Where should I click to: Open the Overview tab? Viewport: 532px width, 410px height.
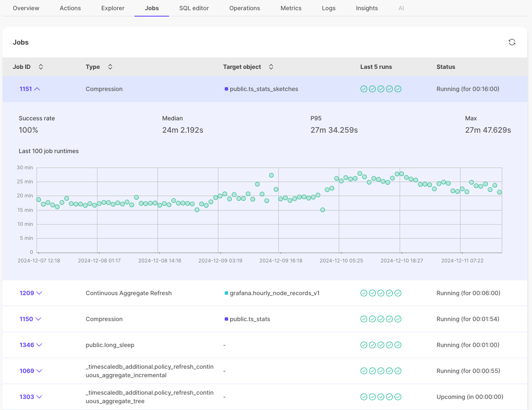click(26, 8)
